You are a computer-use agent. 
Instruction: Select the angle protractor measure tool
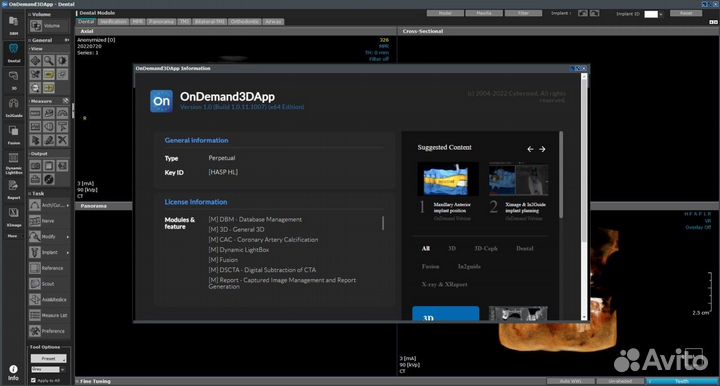[62, 113]
